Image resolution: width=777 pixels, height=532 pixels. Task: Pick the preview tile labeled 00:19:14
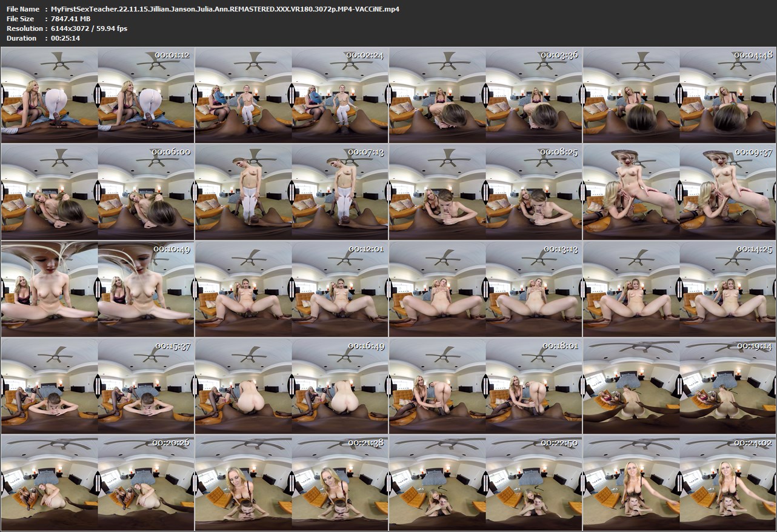click(679, 386)
